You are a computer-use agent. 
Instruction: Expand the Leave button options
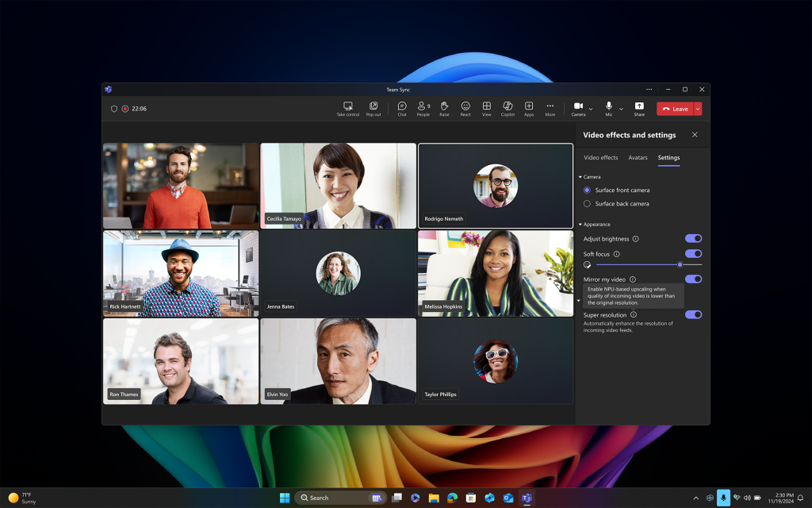[x=698, y=109]
